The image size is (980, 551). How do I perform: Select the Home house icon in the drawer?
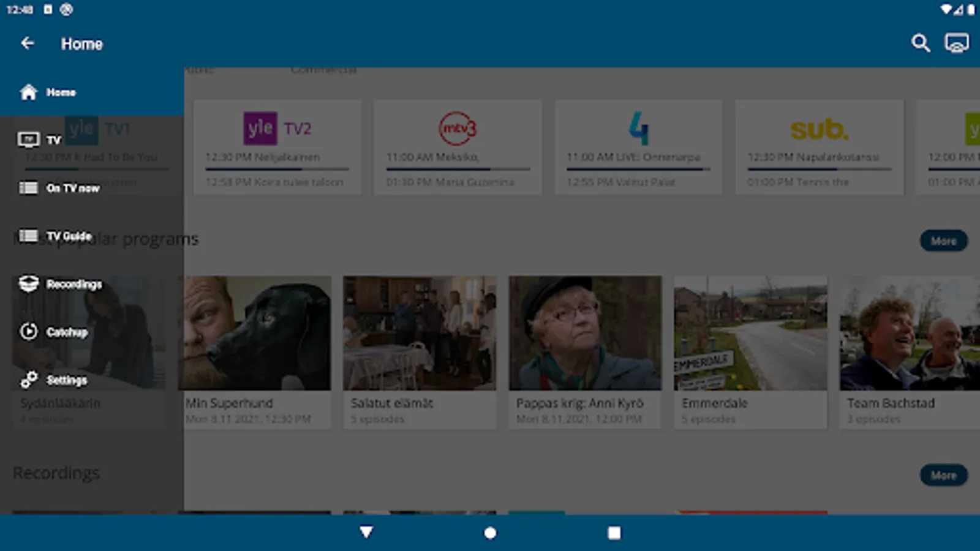28,92
